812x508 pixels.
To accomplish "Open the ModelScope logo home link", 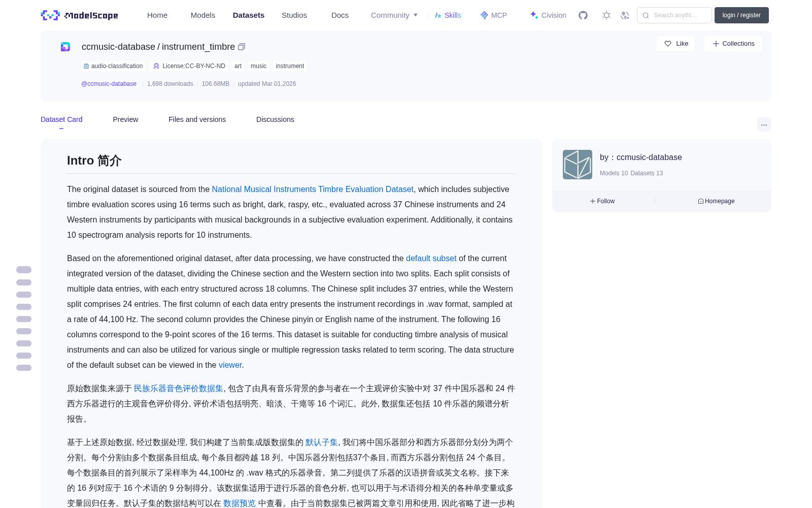I will point(80,15).
